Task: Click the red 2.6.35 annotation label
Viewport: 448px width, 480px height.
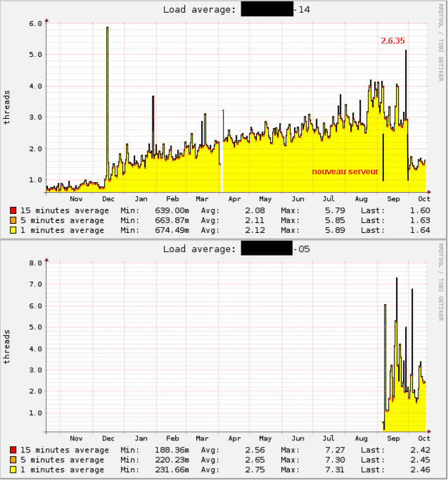Action: point(392,41)
